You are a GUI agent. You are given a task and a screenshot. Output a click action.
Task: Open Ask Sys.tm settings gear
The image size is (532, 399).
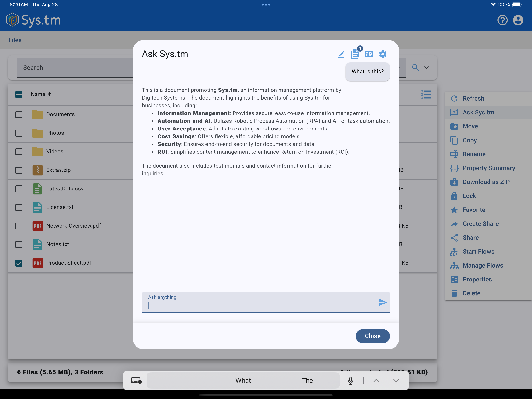(383, 54)
